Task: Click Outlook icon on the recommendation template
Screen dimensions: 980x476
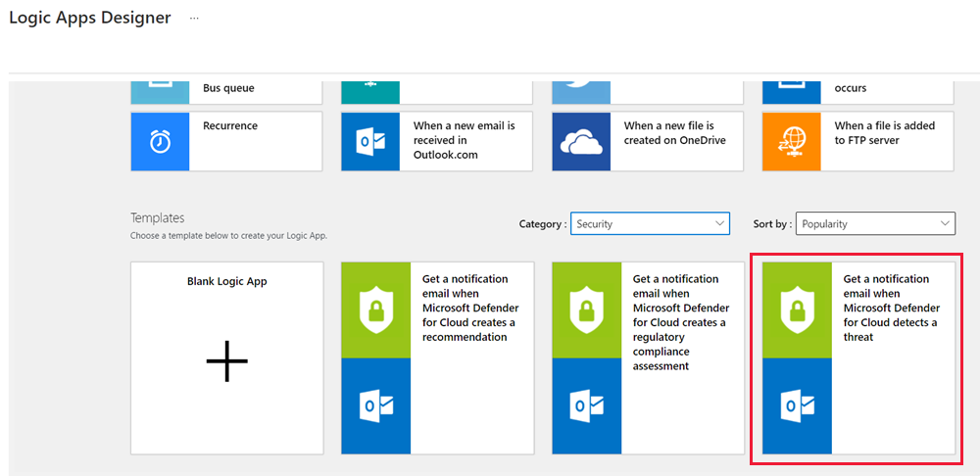Action: click(x=375, y=405)
